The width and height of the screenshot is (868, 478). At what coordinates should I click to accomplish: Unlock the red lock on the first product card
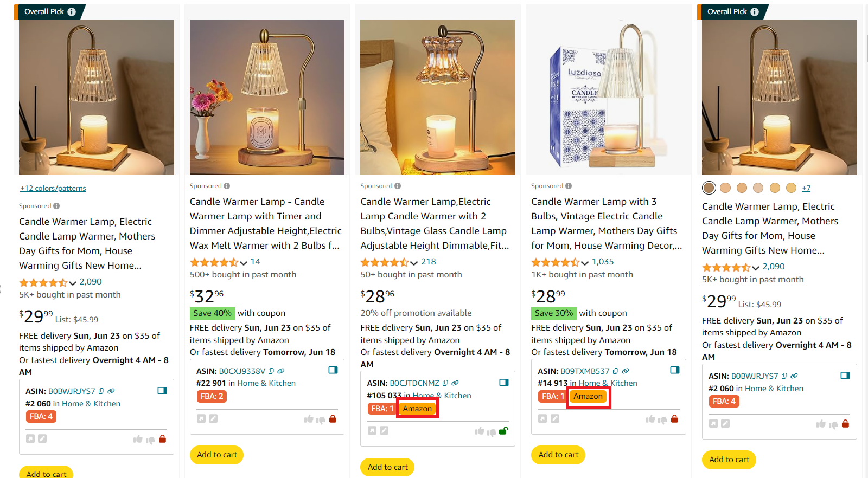(x=163, y=439)
